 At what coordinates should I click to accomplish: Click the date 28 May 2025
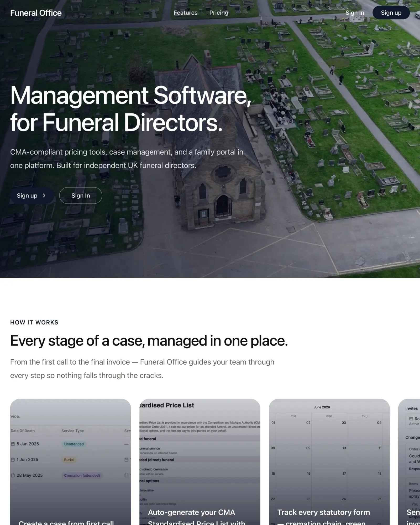coord(29,475)
